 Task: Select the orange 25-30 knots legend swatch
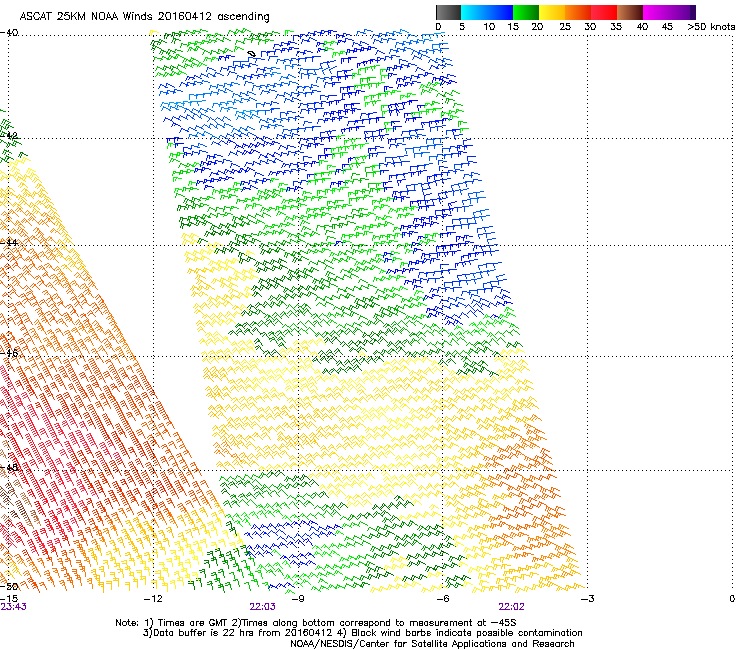[578, 12]
